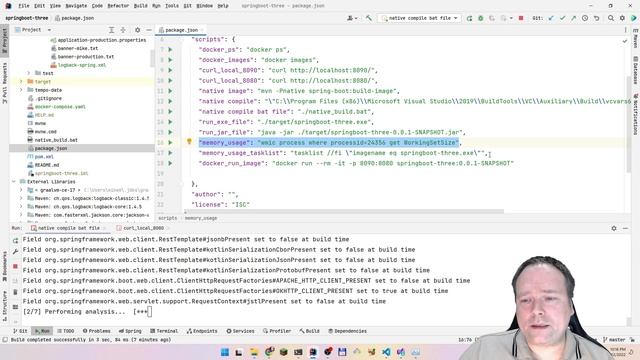Open the Project view selector dropdown
640x360 pixels.
coord(33,30)
